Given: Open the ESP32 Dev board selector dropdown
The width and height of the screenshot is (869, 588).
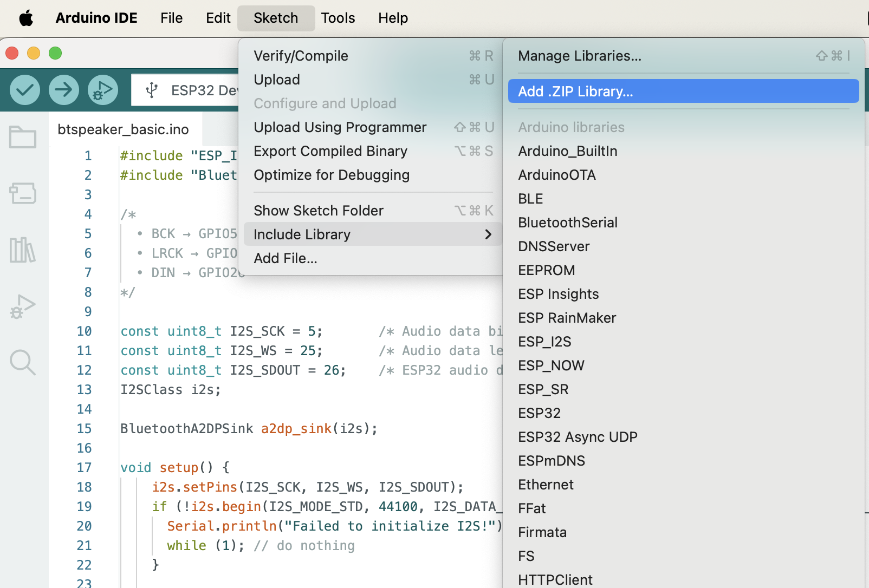Looking at the screenshot, I should 185,90.
